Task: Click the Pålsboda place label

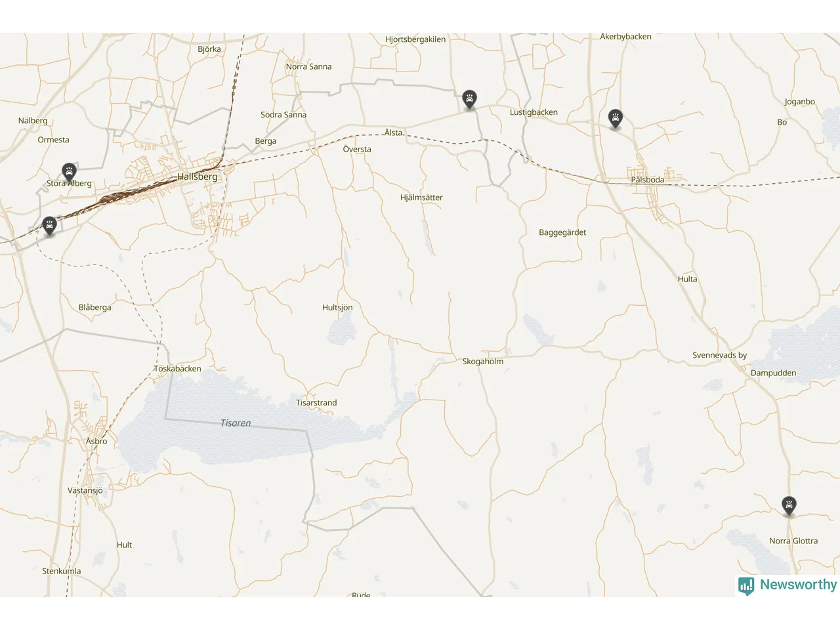Action: click(x=647, y=180)
